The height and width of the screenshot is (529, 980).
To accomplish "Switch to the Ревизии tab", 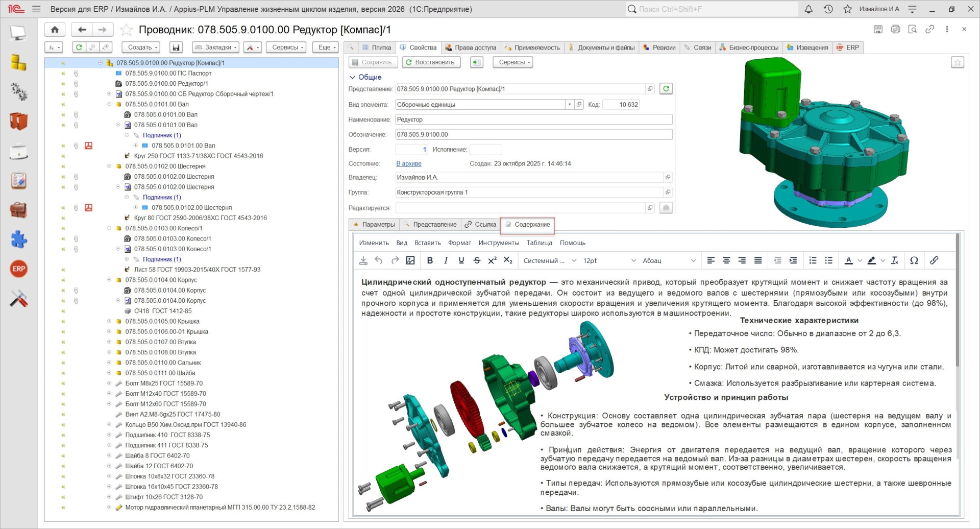I will [x=659, y=47].
